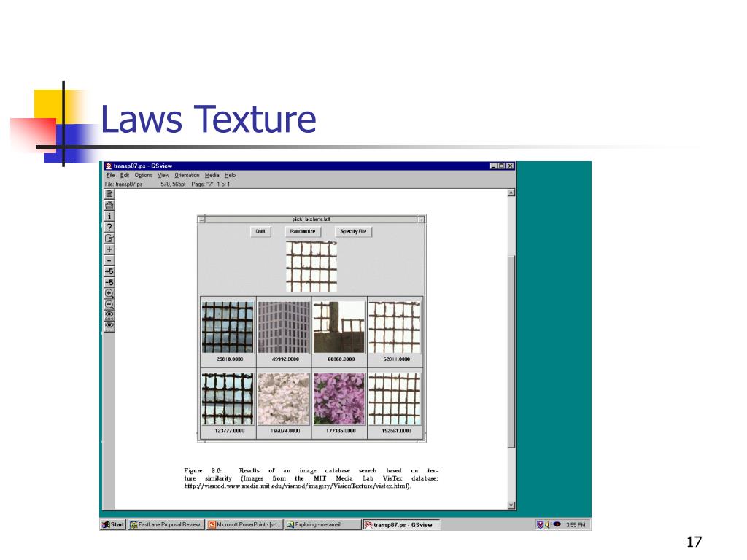Switch to Exploring - metamail taskbar item
This screenshot has width=747, height=560.
pos(323,524)
